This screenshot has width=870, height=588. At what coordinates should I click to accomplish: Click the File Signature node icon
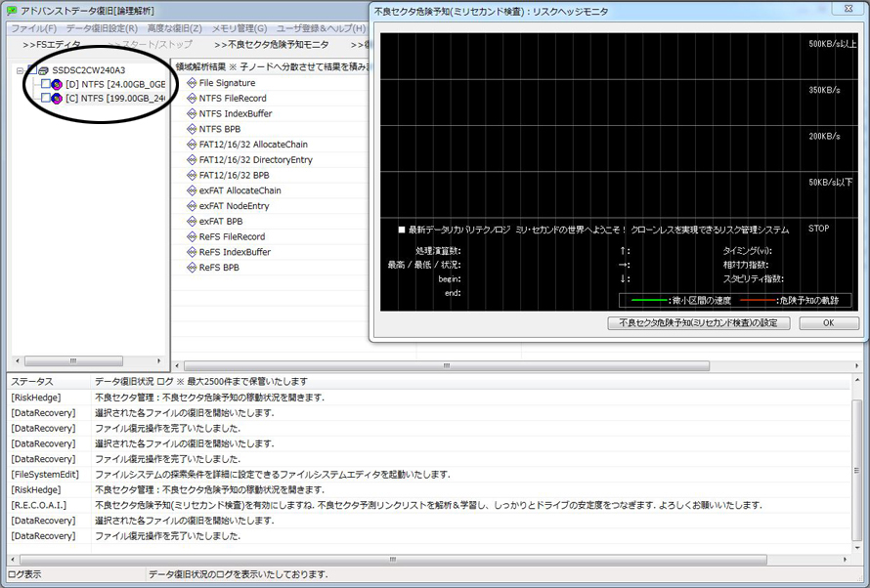pyautogui.click(x=192, y=83)
